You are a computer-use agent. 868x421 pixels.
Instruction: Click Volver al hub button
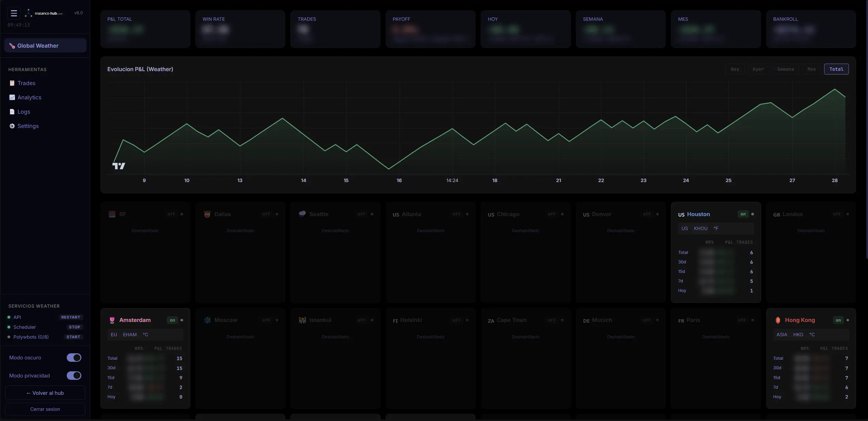pyautogui.click(x=45, y=393)
